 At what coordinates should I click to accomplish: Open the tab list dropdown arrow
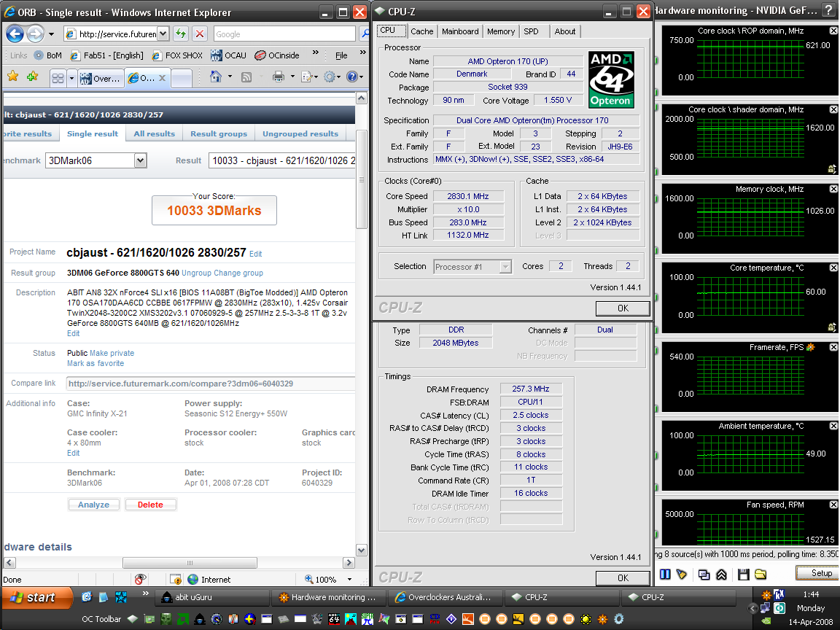(71, 78)
